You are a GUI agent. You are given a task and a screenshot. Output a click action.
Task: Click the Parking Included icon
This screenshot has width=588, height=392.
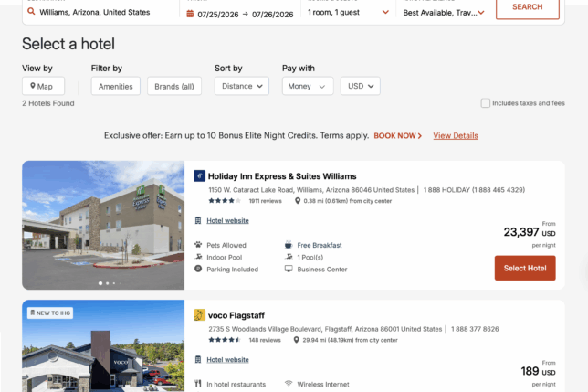tap(198, 269)
